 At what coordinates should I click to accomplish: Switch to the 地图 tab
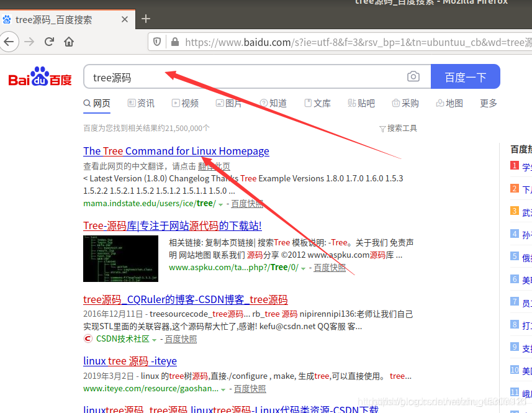coord(449,103)
